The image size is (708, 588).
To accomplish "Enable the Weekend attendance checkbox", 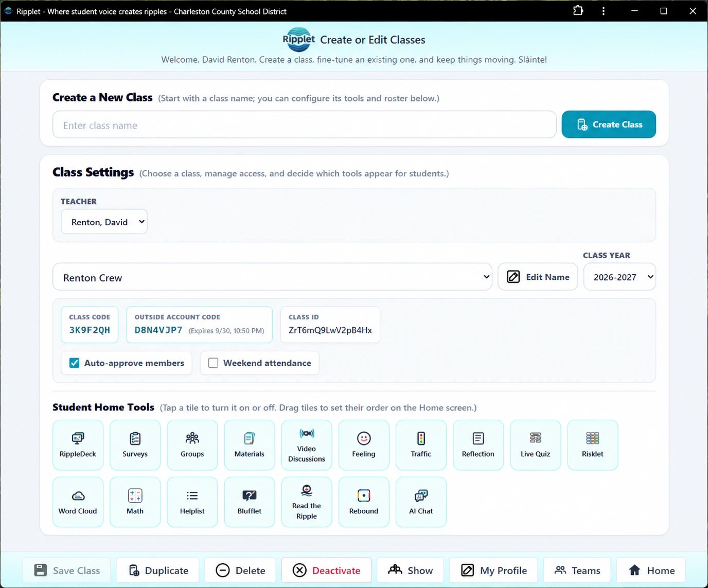I will pyautogui.click(x=213, y=363).
